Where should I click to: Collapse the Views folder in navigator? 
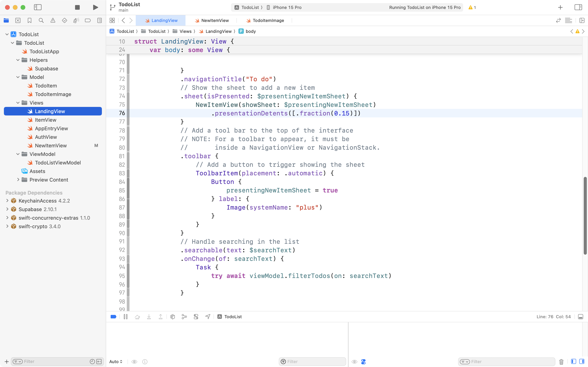pyautogui.click(x=18, y=103)
